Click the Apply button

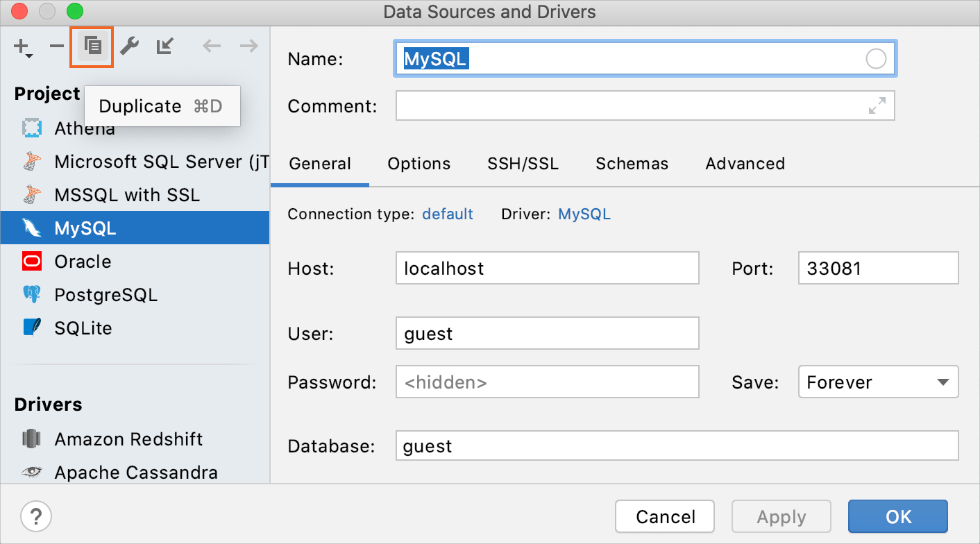781,516
